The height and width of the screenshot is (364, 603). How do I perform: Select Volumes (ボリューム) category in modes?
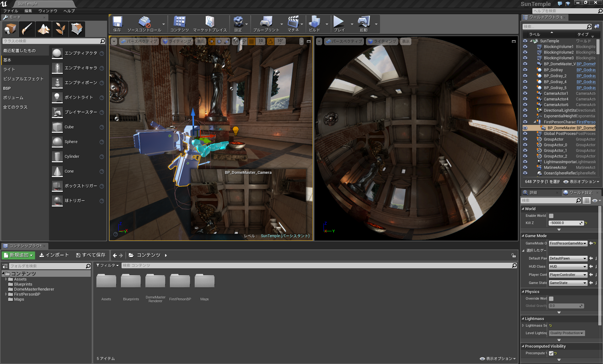click(x=13, y=98)
